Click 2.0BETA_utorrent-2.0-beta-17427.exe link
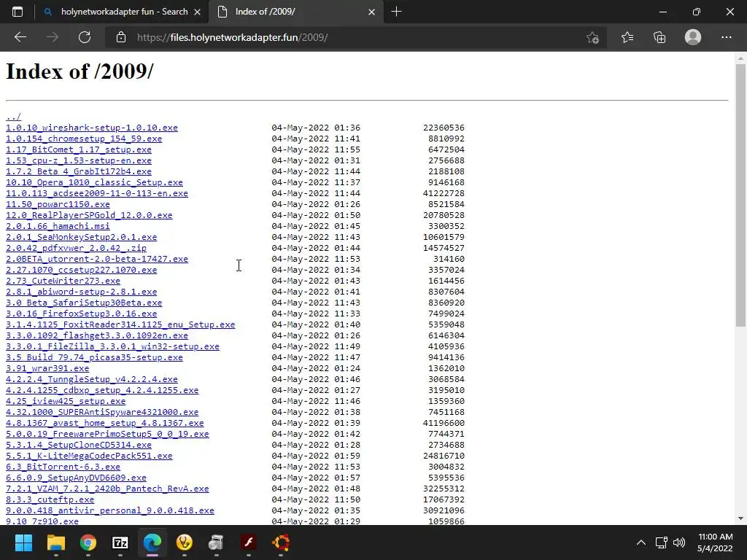The image size is (747, 560). (97, 259)
